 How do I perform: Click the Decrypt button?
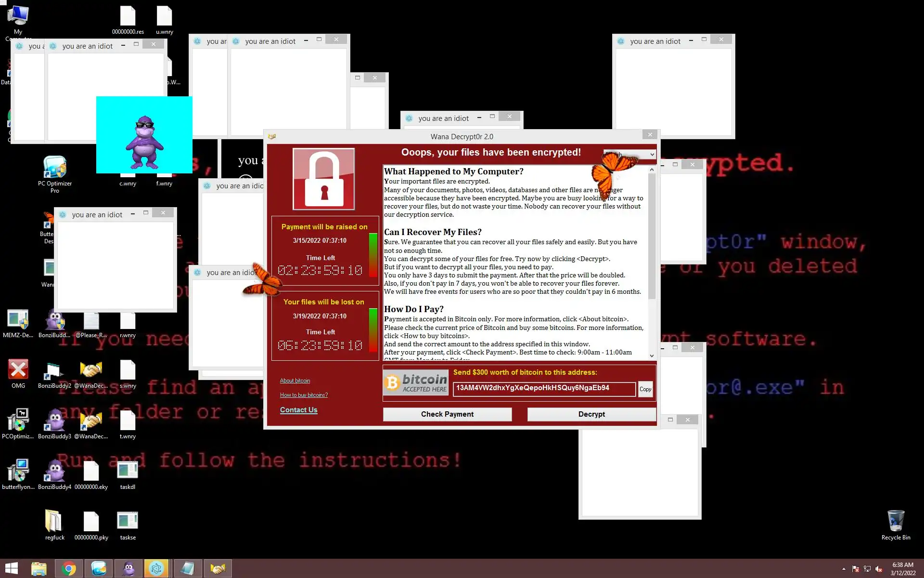pyautogui.click(x=591, y=414)
